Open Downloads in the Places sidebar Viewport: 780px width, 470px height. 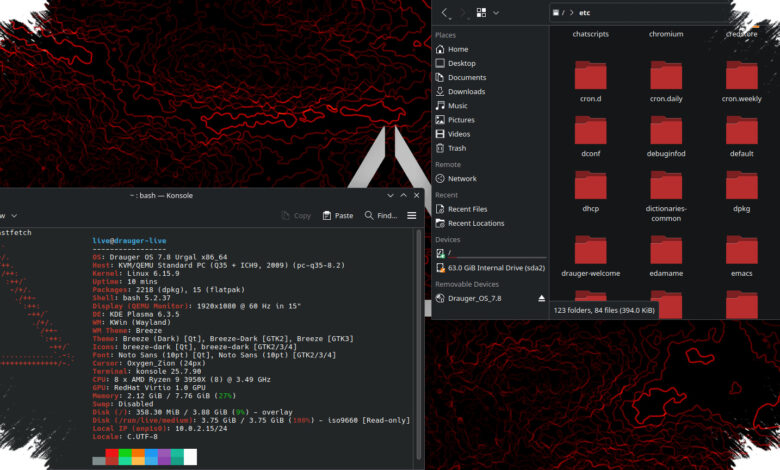pos(490,92)
